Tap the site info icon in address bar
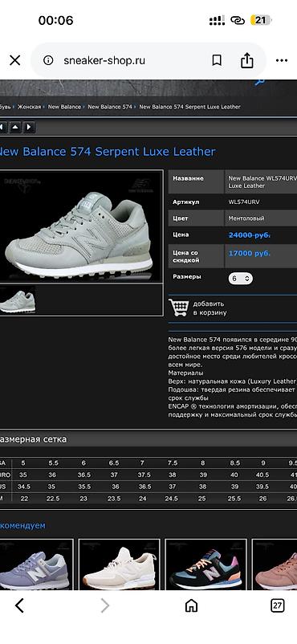 (x=48, y=61)
